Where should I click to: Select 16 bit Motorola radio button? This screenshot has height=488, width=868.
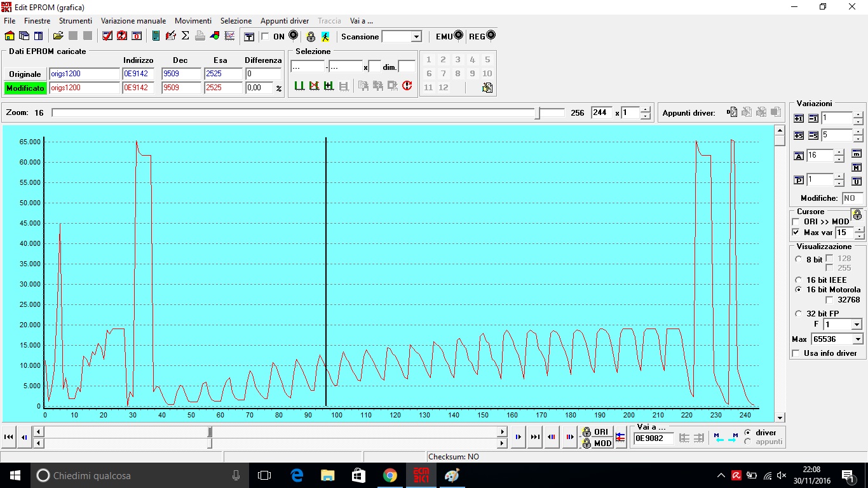pyautogui.click(x=799, y=290)
